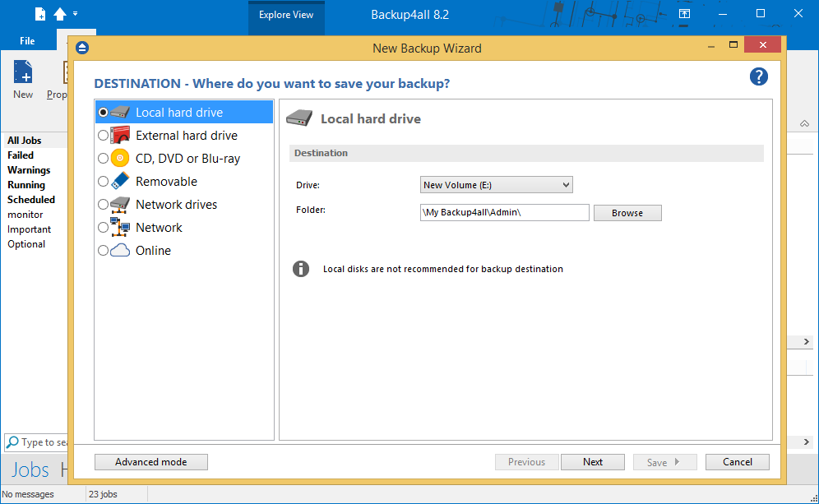Image resolution: width=819 pixels, height=504 pixels.
Task: Click the search magnifier icon
Action: pyautogui.click(x=12, y=442)
